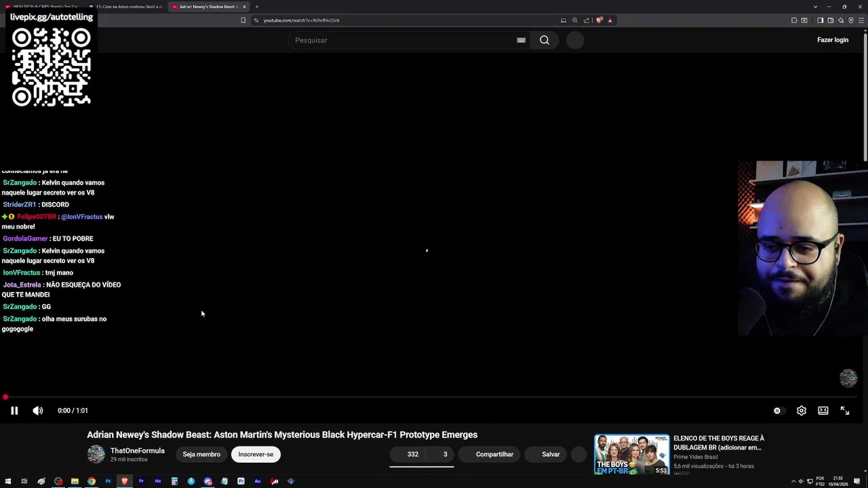Open the Windows Start menu
The width and height of the screenshot is (868, 488).
(8, 481)
